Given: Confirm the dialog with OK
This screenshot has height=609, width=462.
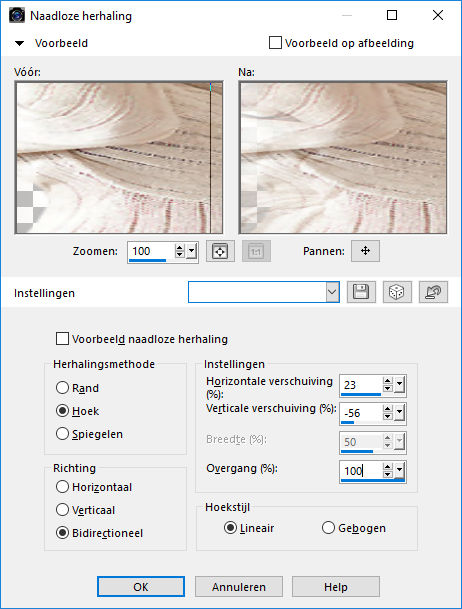Looking at the screenshot, I should (141, 586).
